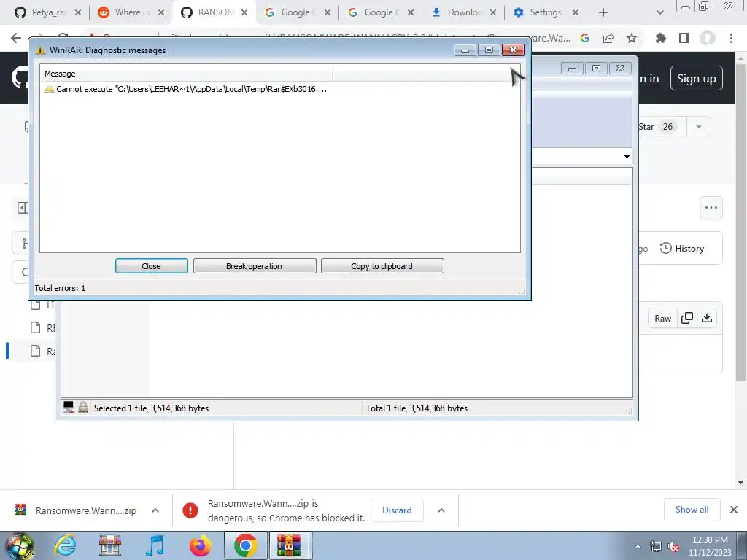Bookmark this page with star icon
Image resolution: width=747 pixels, height=560 pixels.
coord(632,38)
